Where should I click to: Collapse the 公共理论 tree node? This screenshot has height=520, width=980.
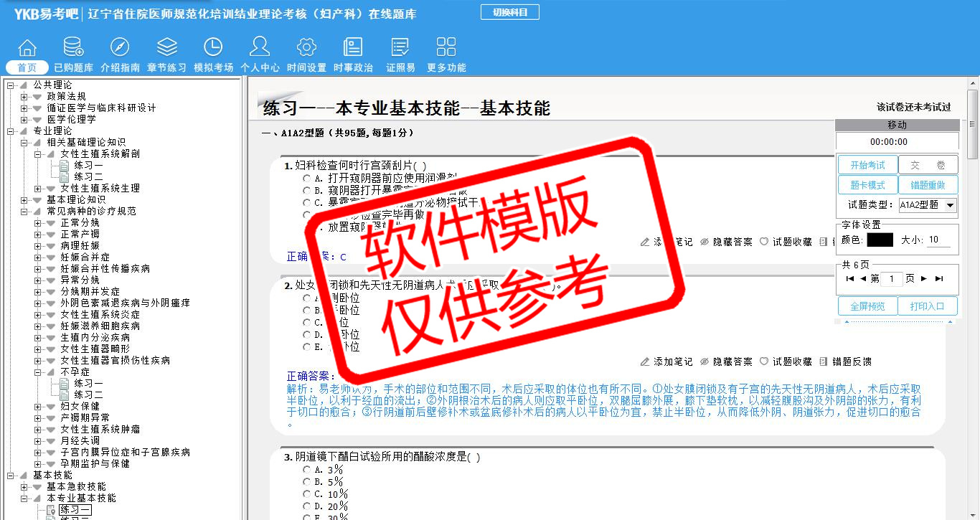click(x=11, y=85)
